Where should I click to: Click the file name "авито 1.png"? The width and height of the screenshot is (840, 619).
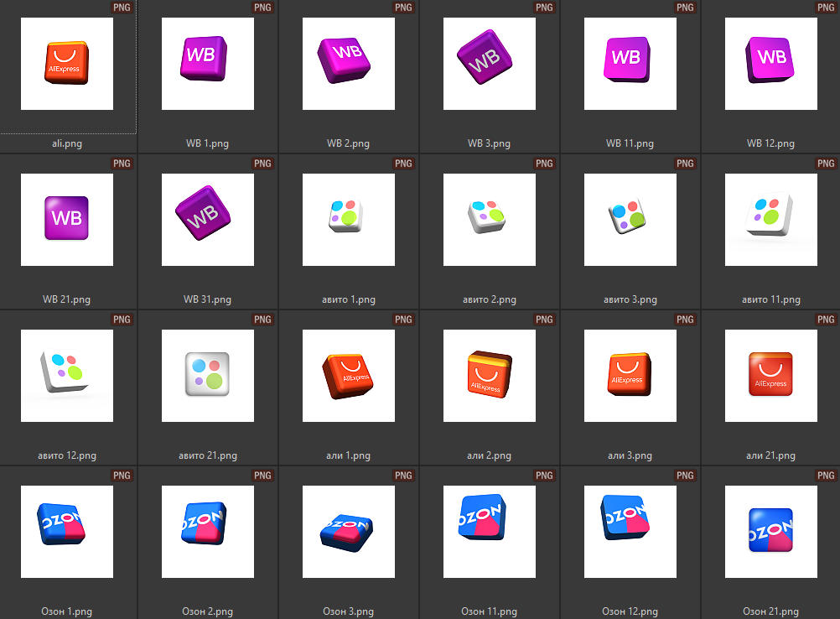[349, 299]
